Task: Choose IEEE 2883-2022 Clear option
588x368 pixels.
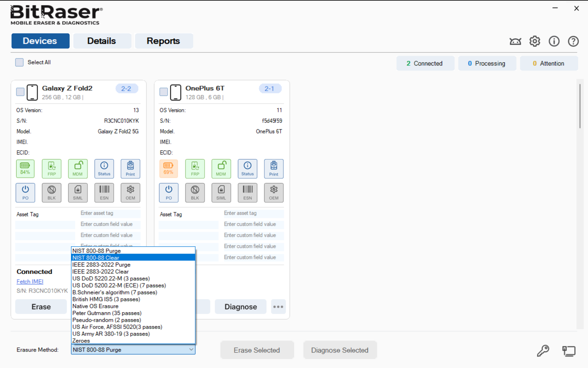Action: click(x=133, y=272)
